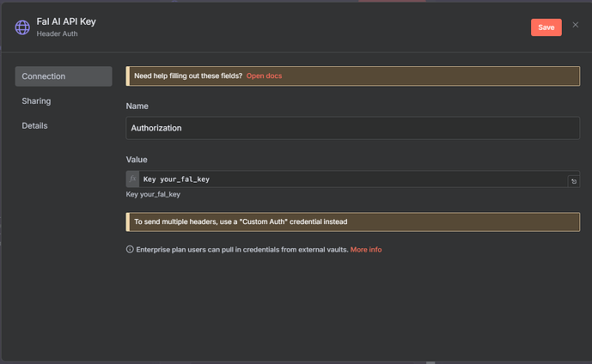
Task: Click the reset icon in the Value field
Action: coord(574,181)
